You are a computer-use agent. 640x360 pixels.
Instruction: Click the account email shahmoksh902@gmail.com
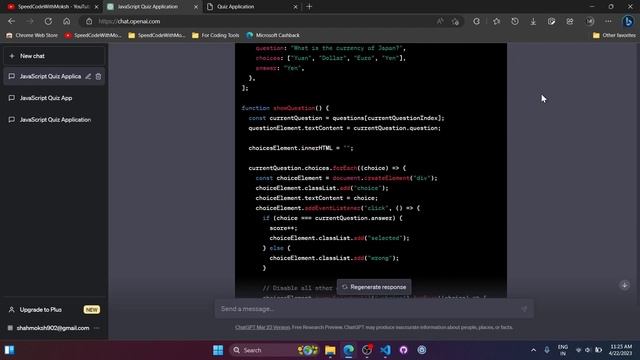click(x=53, y=328)
